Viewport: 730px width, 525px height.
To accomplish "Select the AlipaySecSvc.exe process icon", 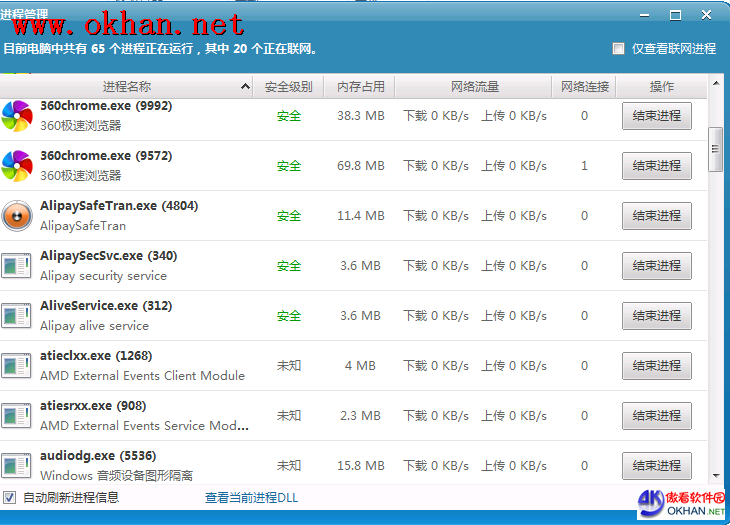I will click(17, 266).
